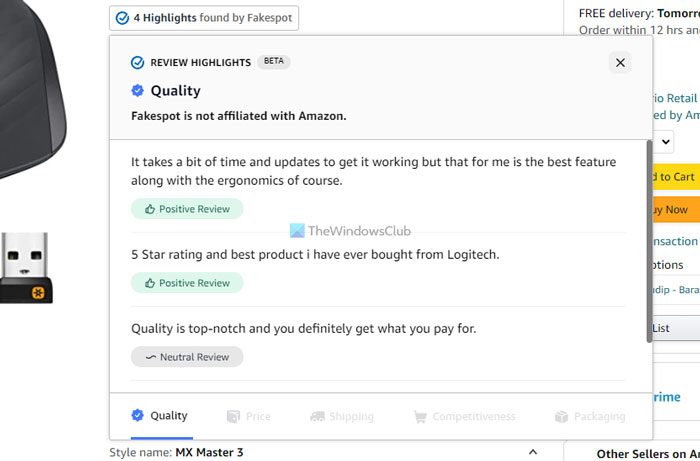This screenshot has width=700, height=461.
Task: Switch to the Price tab
Action: (x=248, y=416)
